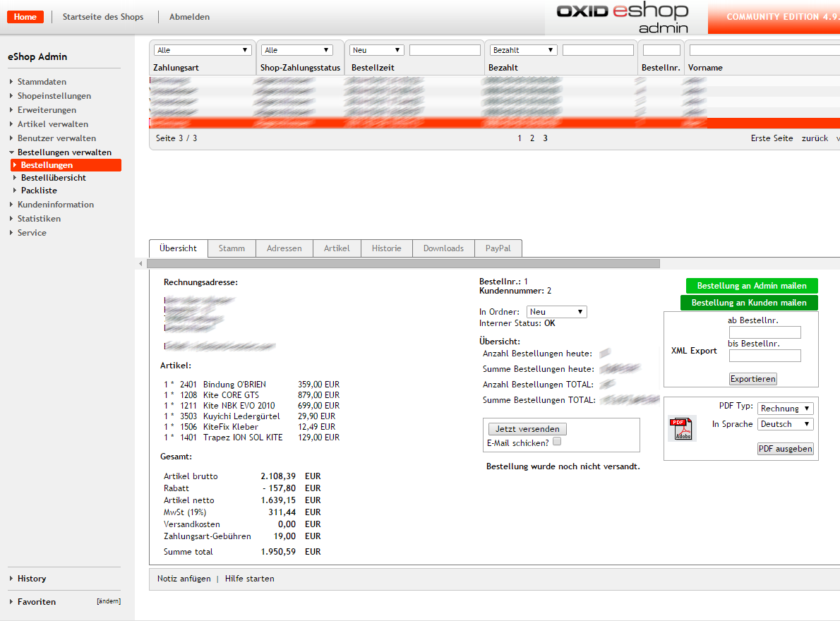Image resolution: width=840 pixels, height=621 pixels.
Task: Open the Bezahlt filter dropdown
Action: pyautogui.click(x=523, y=50)
